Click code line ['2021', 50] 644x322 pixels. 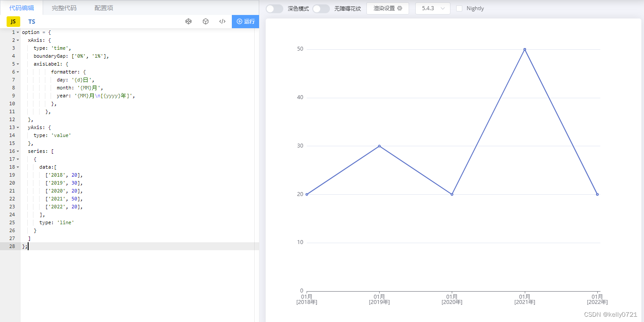coord(64,199)
